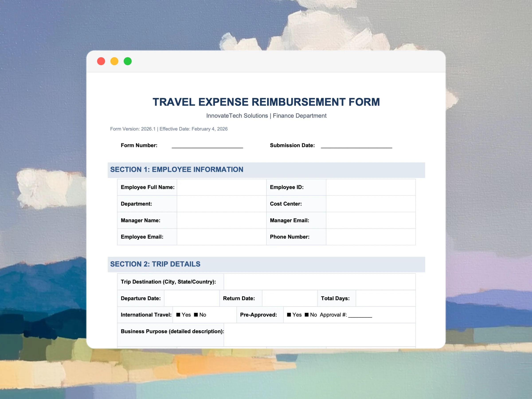Image resolution: width=532 pixels, height=399 pixels.
Task: Click the green maximize window button
Action: [128, 61]
